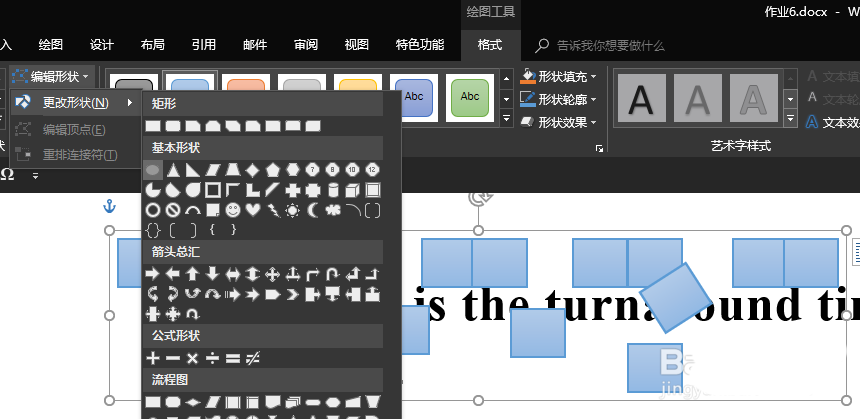Select the U-turn arrow shape

point(332,274)
